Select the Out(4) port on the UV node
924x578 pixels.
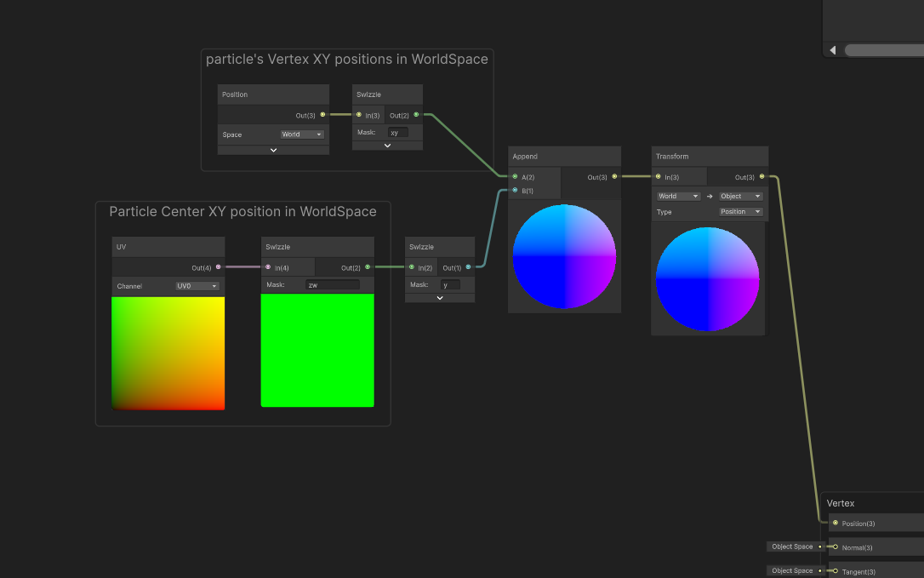tap(217, 266)
